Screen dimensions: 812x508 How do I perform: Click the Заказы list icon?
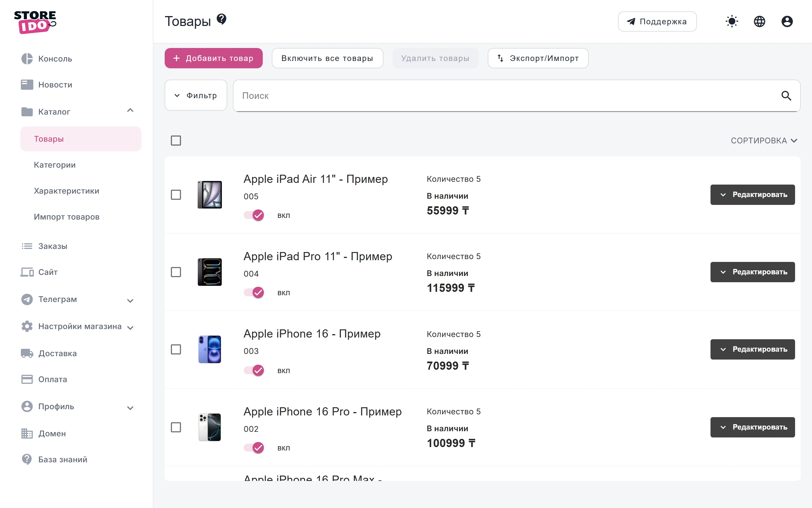coord(27,246)
